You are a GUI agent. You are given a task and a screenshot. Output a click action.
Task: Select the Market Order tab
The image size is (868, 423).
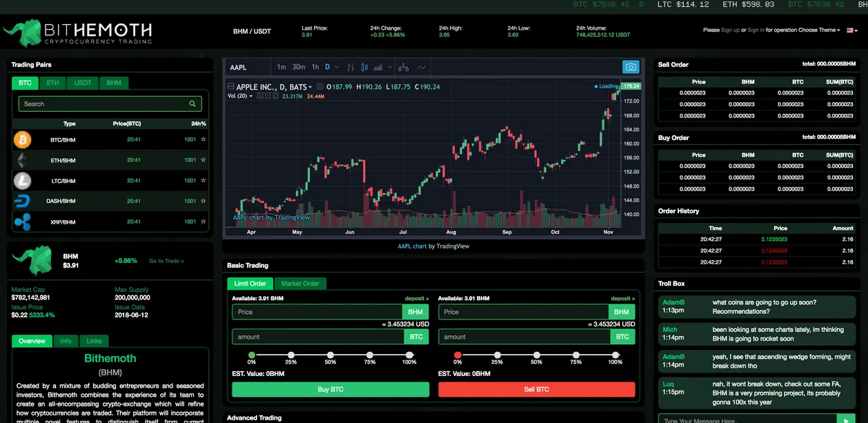point(300,284)
